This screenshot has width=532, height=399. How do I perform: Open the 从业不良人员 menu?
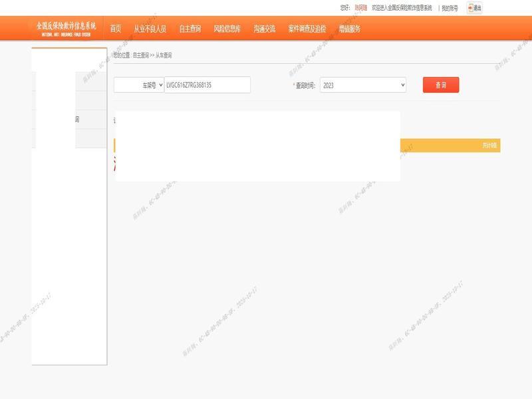[x=150, y=29]
